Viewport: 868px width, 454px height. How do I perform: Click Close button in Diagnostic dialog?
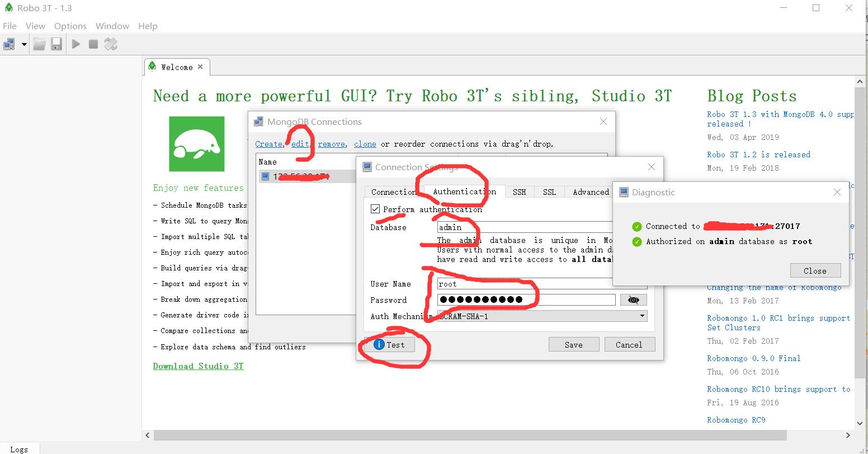pos(815,270)
